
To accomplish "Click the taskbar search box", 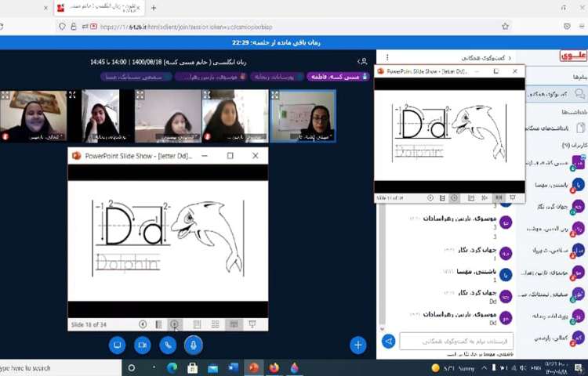I will [x=60, y=368].
